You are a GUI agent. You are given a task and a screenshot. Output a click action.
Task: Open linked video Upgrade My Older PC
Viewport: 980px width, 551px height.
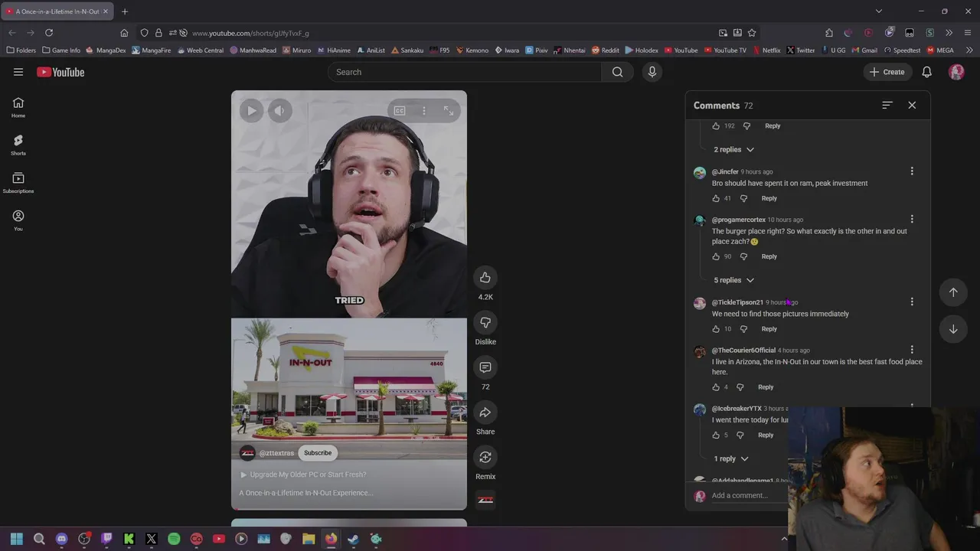click(x=304, y=474)
